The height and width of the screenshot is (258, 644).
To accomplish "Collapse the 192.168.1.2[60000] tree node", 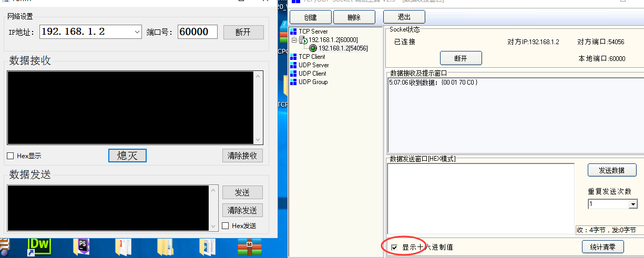I will coord(294,40).
